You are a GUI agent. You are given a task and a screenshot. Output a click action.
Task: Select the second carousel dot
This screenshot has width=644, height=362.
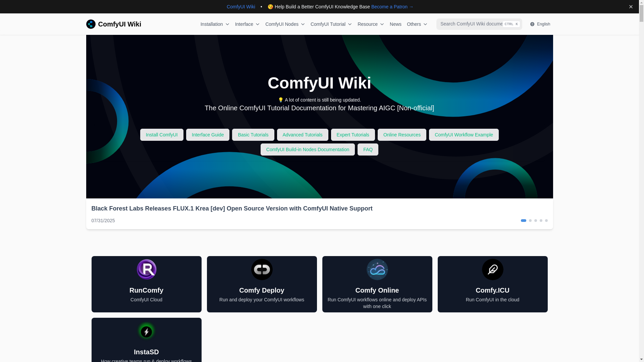[x=530, y=221]
